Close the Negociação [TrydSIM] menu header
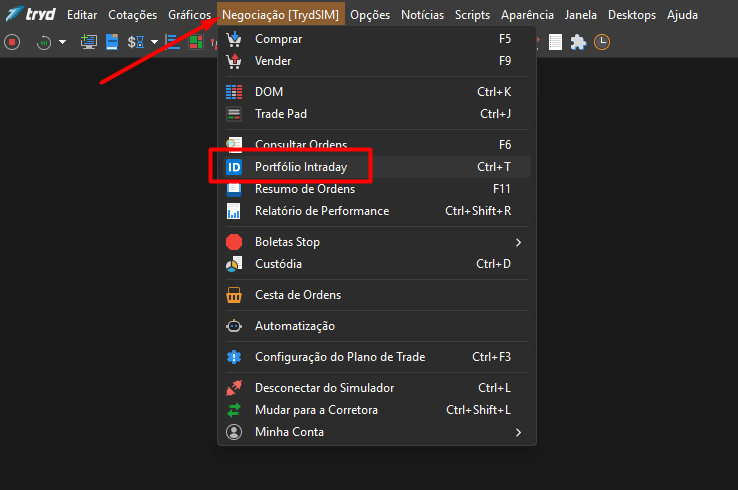 pos(281,15)
